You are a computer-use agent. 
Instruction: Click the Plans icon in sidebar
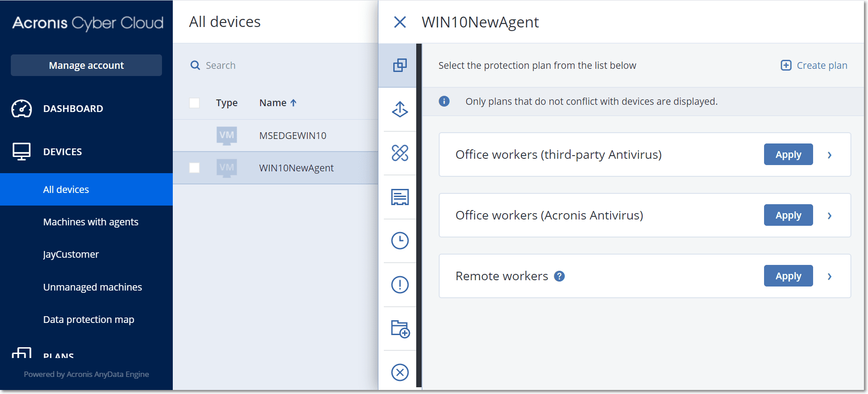[x=22, y=353]
